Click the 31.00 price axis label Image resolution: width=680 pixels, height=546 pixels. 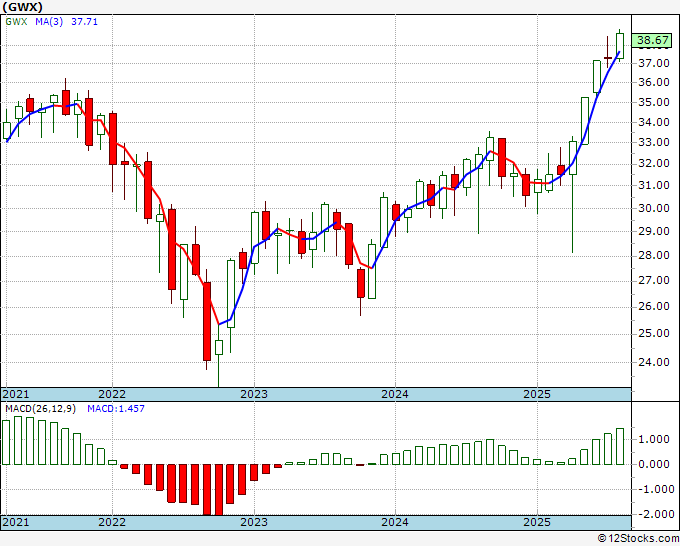point(654,185)
